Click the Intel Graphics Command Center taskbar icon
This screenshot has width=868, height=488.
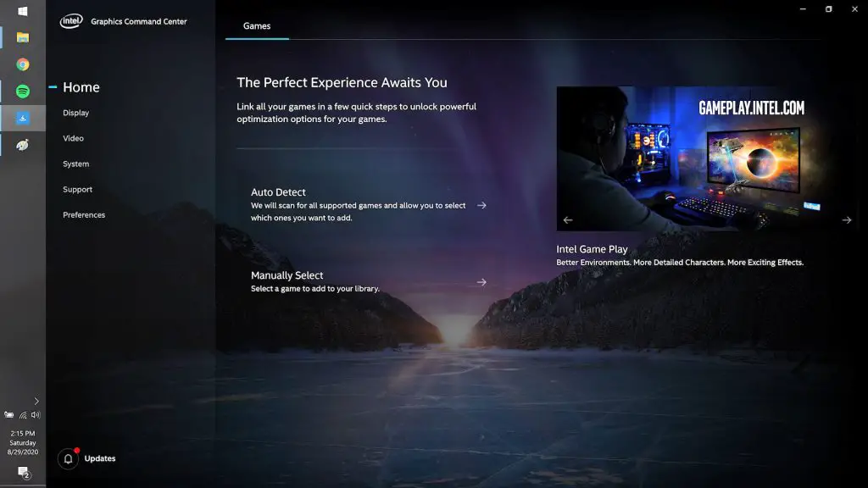point(23,118)
